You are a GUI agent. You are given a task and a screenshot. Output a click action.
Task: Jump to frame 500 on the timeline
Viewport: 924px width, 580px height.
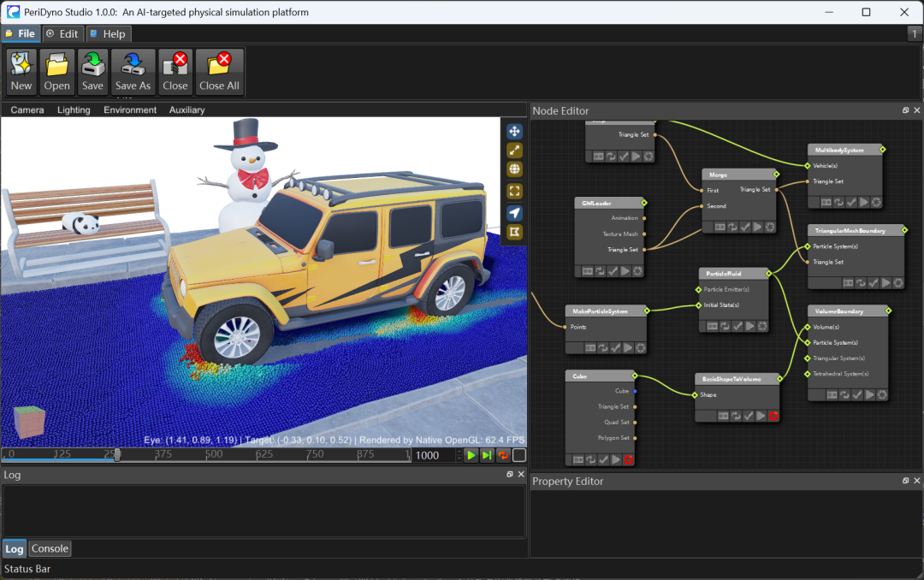tap(214, 454)
